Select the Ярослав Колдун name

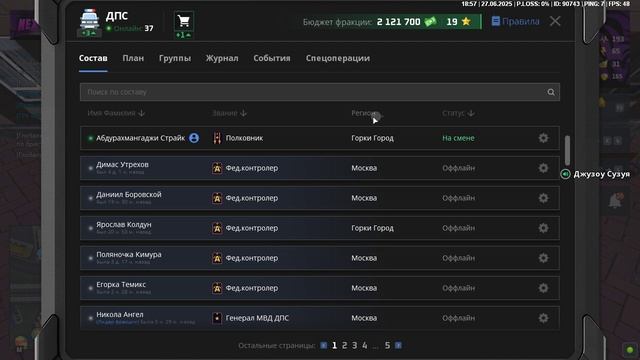tap(124, 224)
